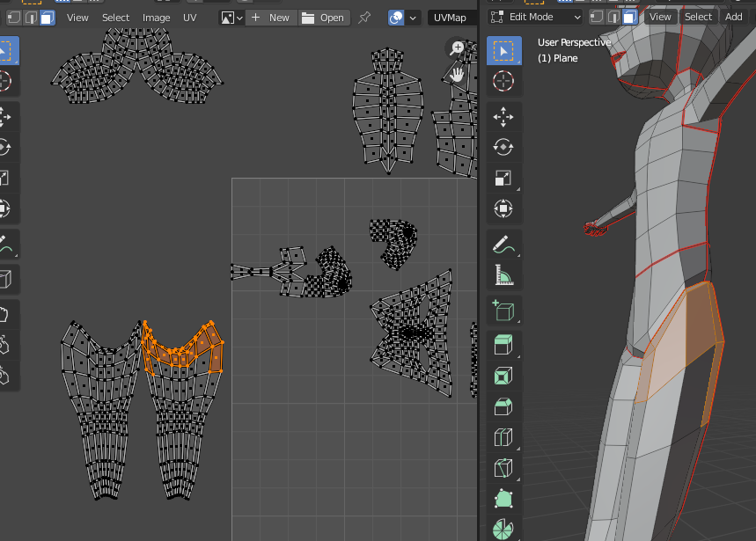The width and height of the screenshot is (756, 541).
Task: Enable face select mode in 3D viewport
Action: [629, 17]
